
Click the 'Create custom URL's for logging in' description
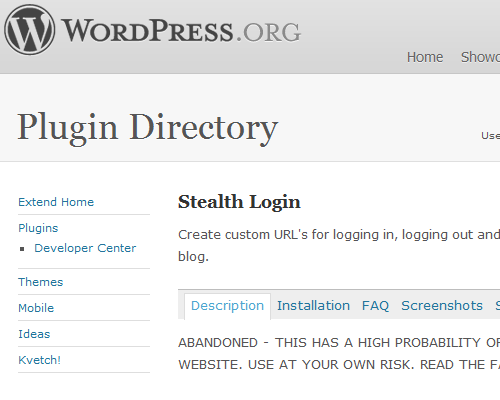339,245
